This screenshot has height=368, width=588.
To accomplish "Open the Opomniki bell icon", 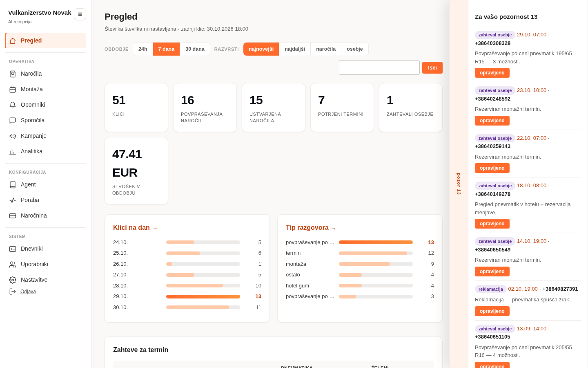I will click(13, 105).
